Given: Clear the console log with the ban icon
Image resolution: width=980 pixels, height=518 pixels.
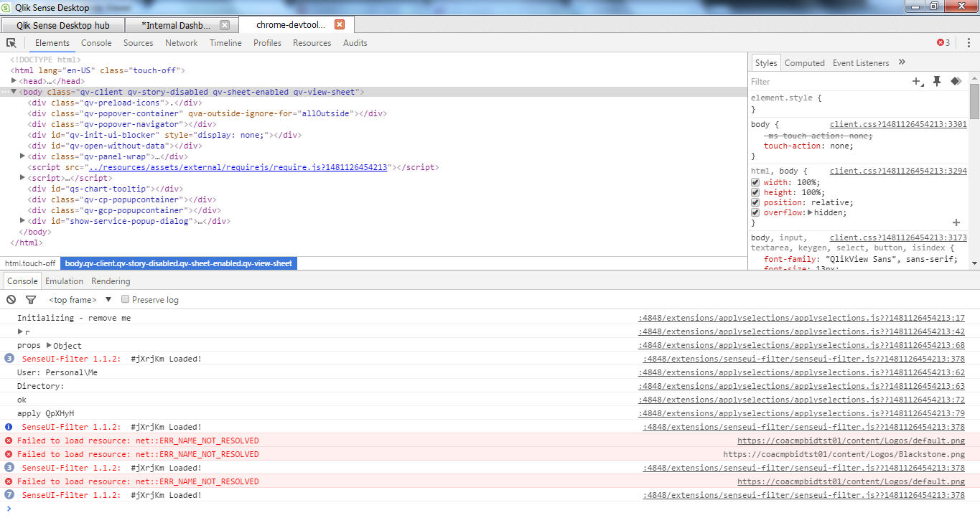Looking at the screenshot, I should (x=11, y=300).
